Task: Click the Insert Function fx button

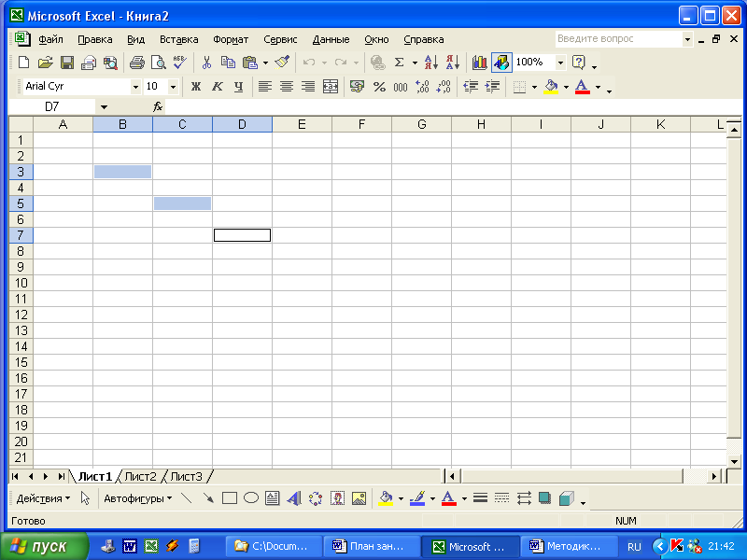Action: click(x=158, y=107)
